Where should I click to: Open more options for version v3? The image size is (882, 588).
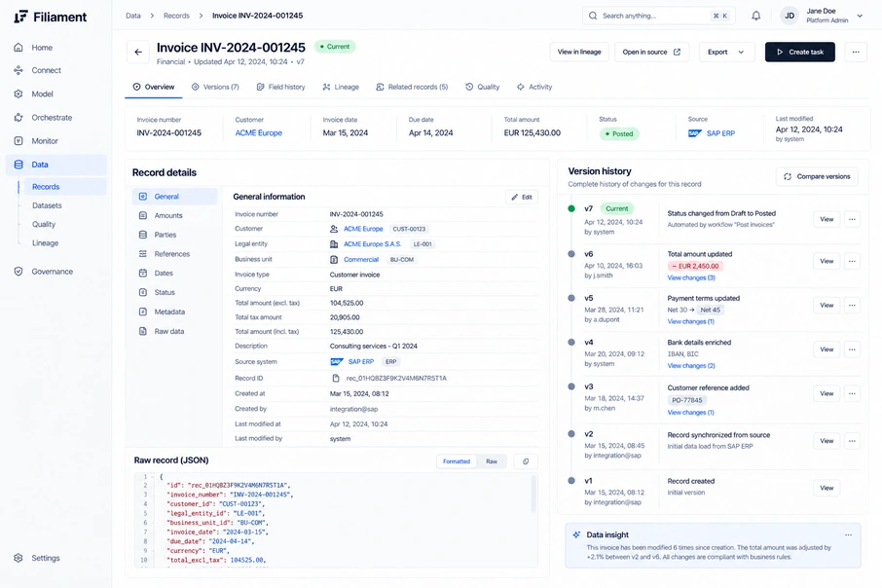click(x=852, y=393)
